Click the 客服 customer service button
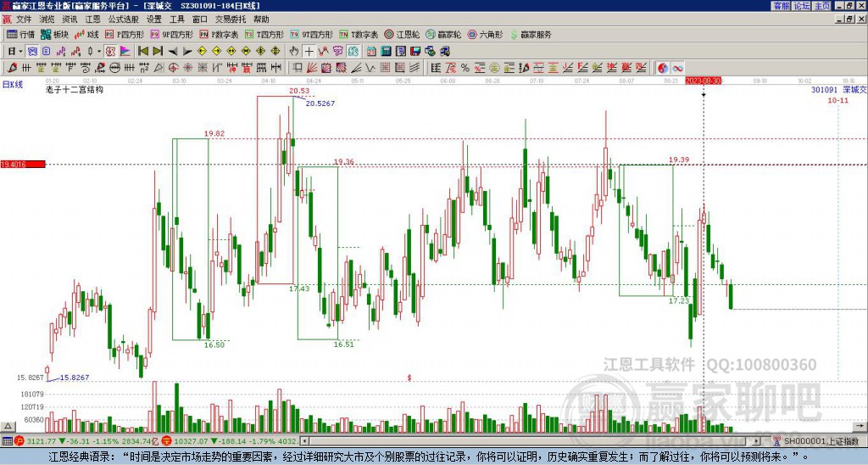Viewport: 868px width, 465px height. tap(782, 6)
